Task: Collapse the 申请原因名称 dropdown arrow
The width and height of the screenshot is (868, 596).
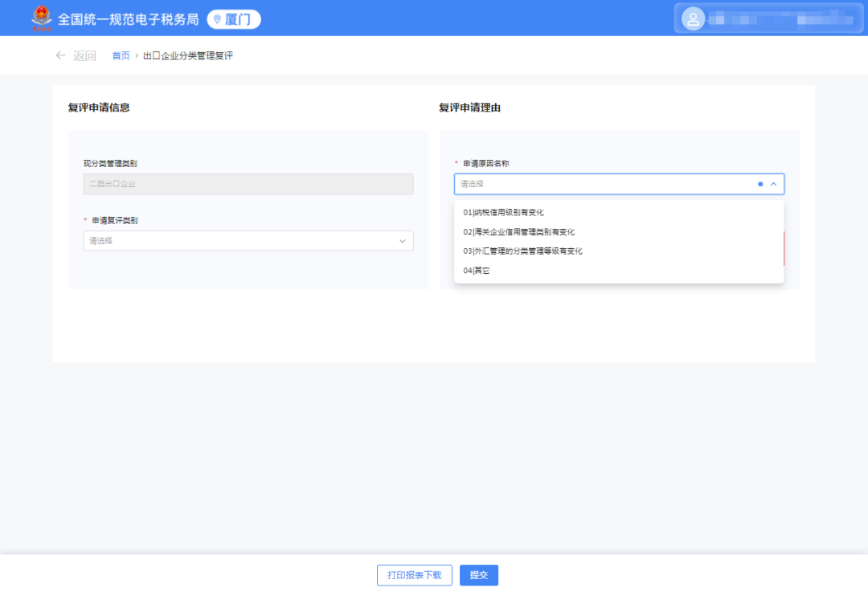Action: coord(773,184)
